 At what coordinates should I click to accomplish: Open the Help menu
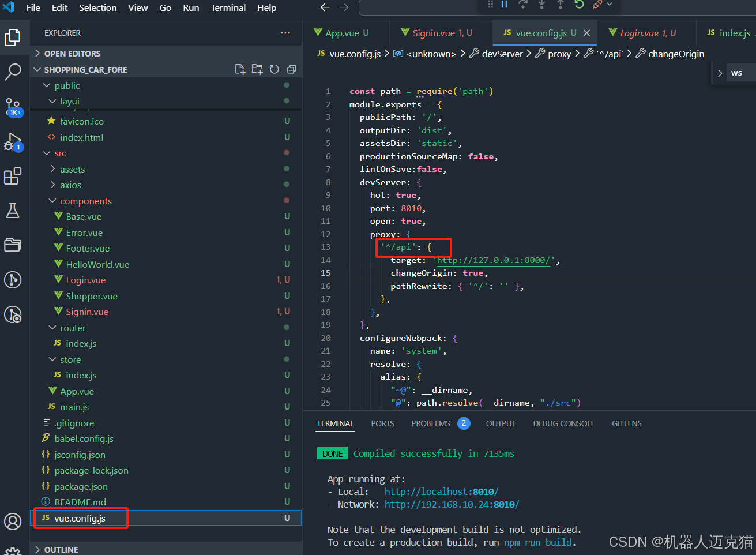(266, 7)
